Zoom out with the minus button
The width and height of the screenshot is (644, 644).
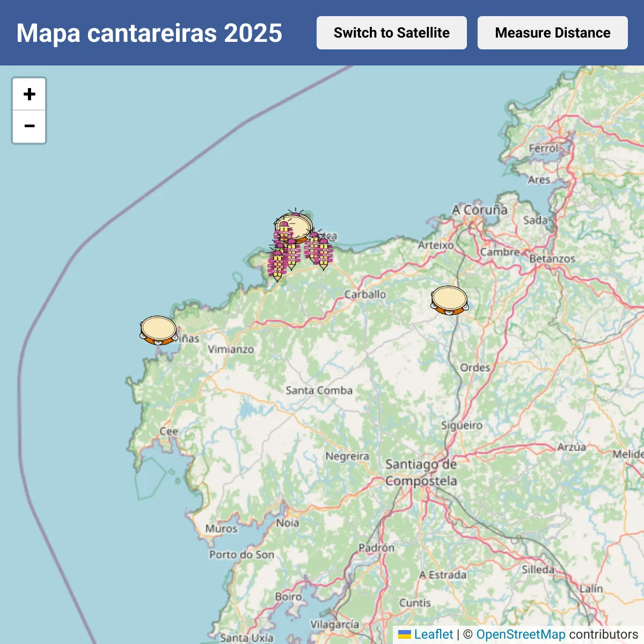click(x=29, y=127)
